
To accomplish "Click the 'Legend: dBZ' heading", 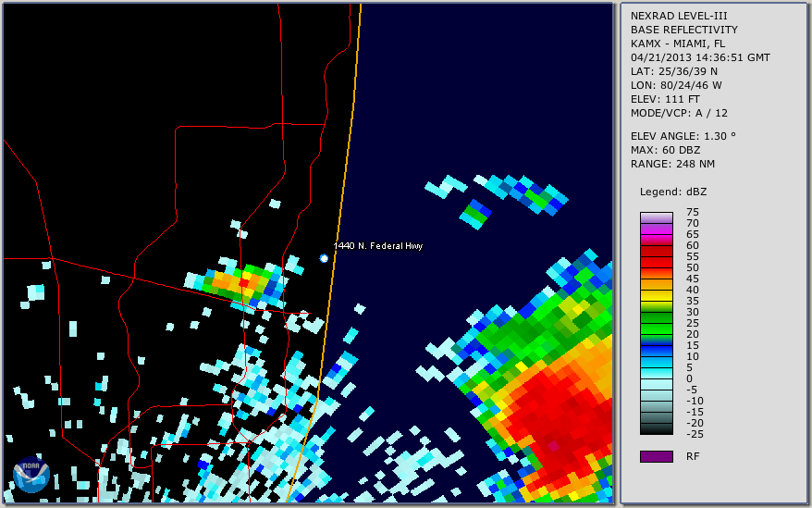I will 673,192.
